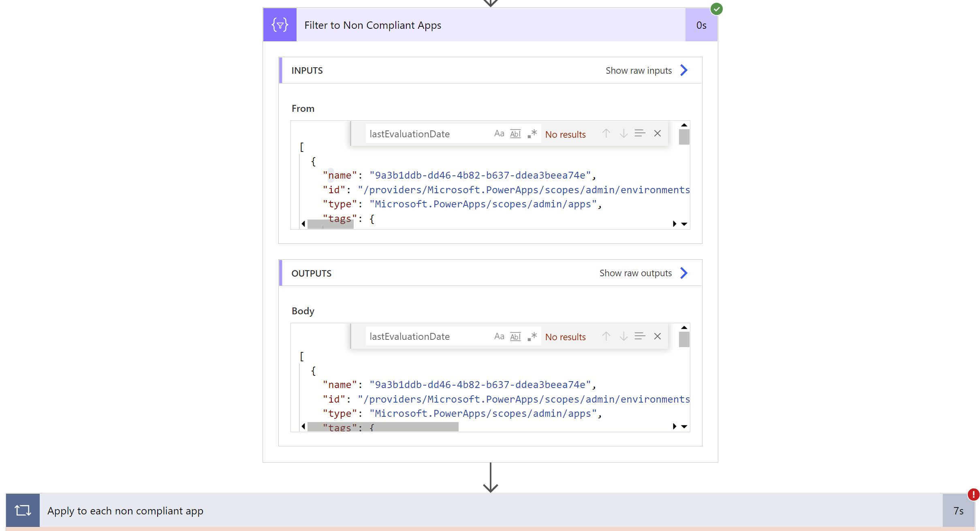This screenshot has height=531, width=980.
Task: Toggle regex mode in the OUTPUTS search bar
Action: pyautogui.click(x=532, y=336)
